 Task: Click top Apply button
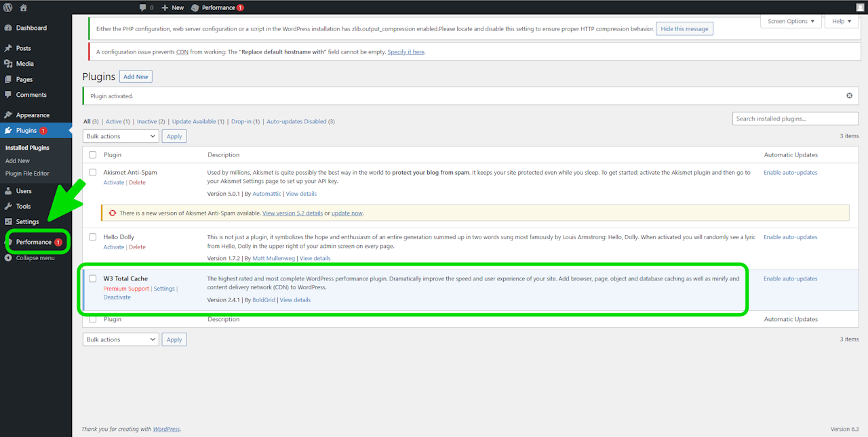coord(174,136)
